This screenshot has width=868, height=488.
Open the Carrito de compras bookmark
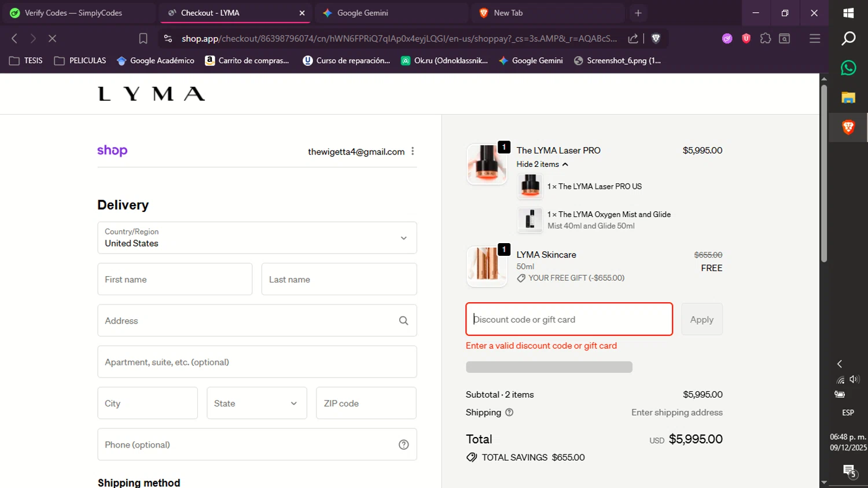click(247, 61)
